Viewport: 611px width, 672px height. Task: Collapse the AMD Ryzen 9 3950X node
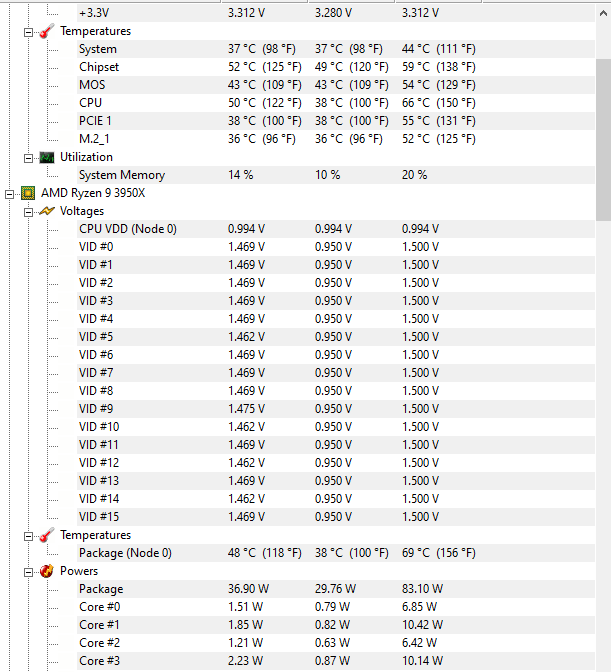click(x=10, y=193)
